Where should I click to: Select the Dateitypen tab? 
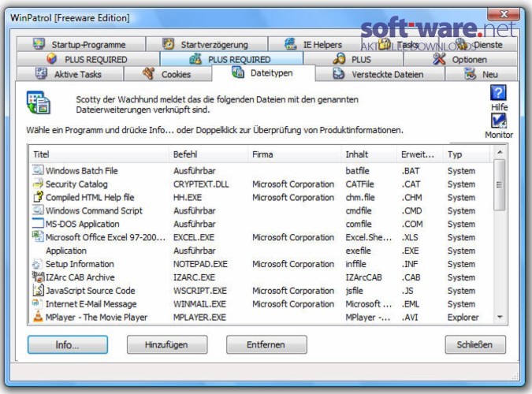(263, 72)
